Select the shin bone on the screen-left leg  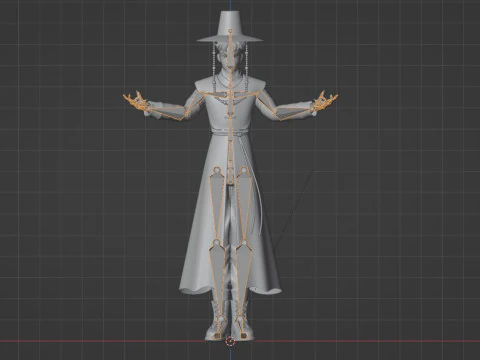[x=216, y=278]
